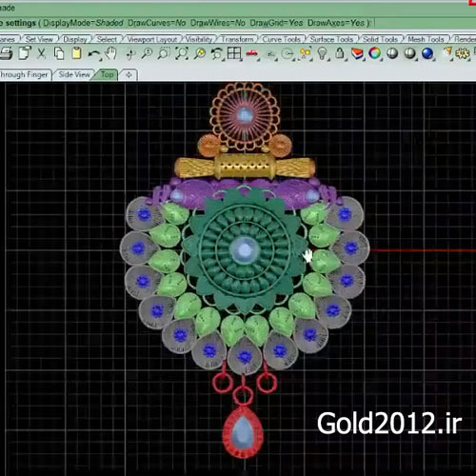Image resolution: width=476 pixels, height=476 pixels.
Task: Open the Solid Tools toolbar tab
Action: 380,39
